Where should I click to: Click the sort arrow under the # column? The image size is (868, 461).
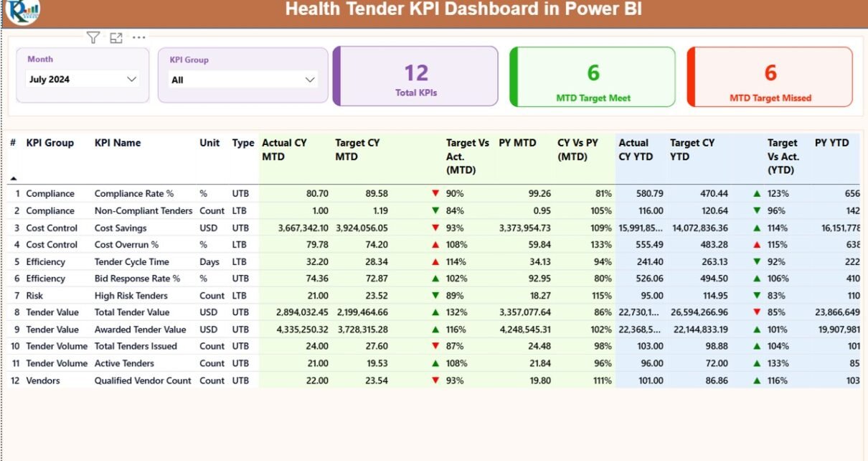[x=13, y=177]
